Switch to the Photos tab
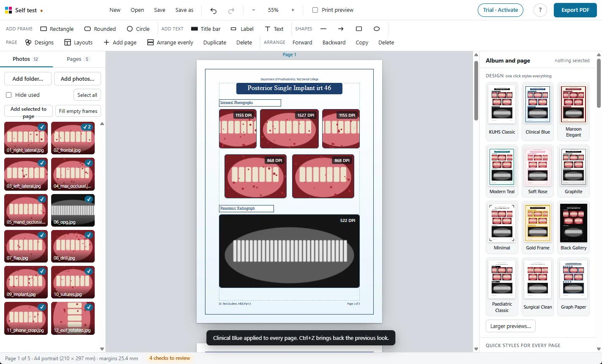The width and height of the screenshot is (602, 364). click(x=26, y=59)
